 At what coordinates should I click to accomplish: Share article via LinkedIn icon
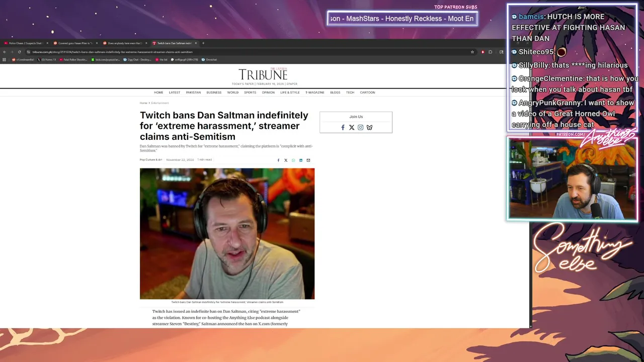point(301,160)
